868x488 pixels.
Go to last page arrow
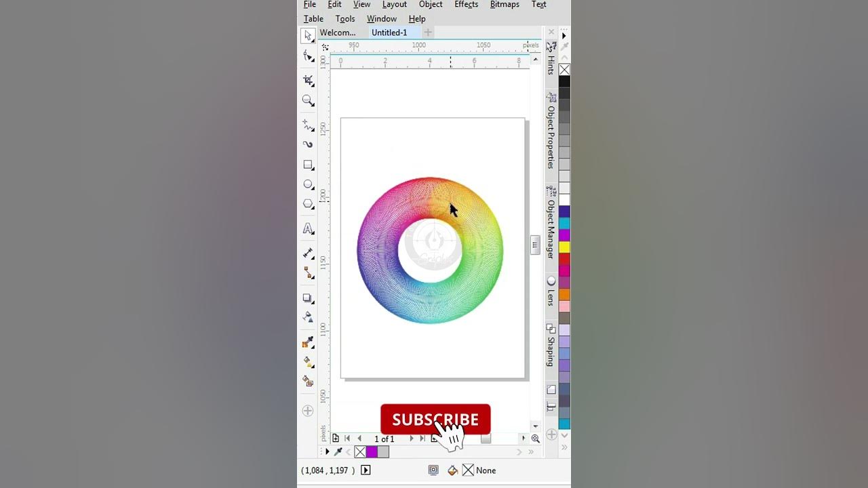422,439
